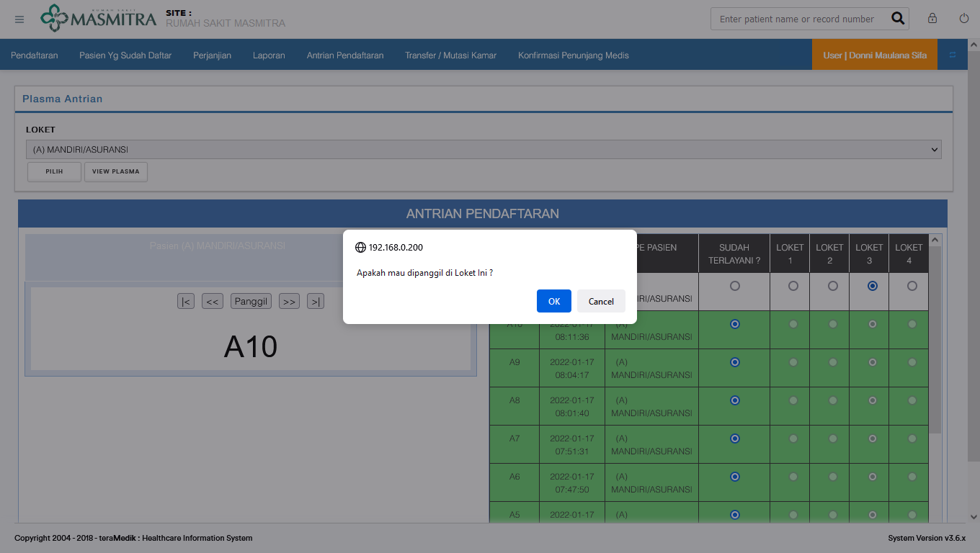Viewport: 980px width, 553px height.
Task: Select Sudah Terlayani radio for A9
Action: 734,362
